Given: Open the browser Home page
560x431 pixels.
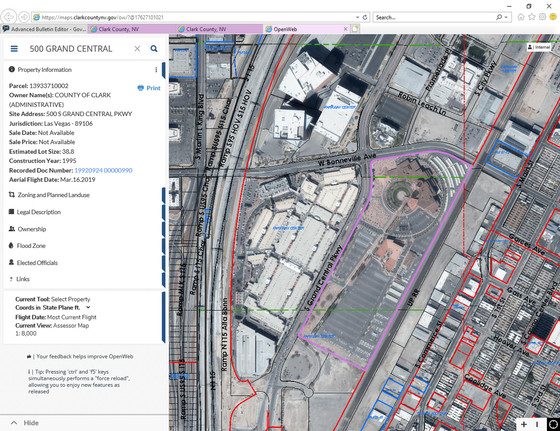Looking at the screenshot, I should tap(521, 17).
